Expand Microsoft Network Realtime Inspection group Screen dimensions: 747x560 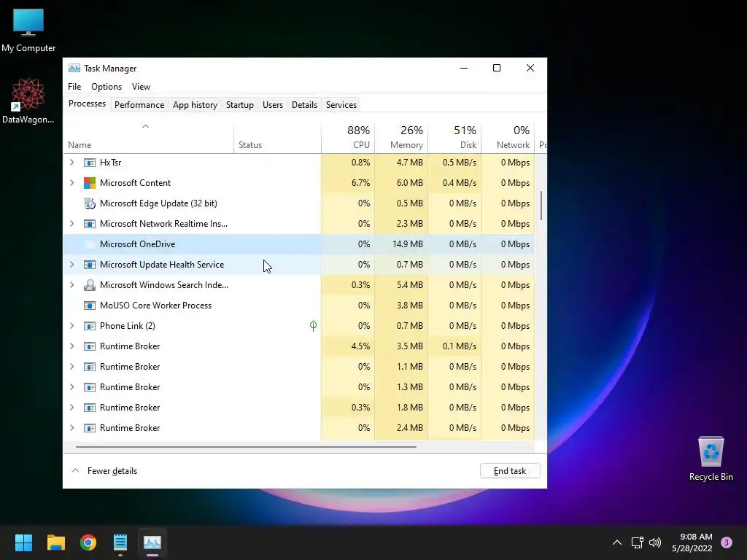pyautogui.click(x=72, y=224)
